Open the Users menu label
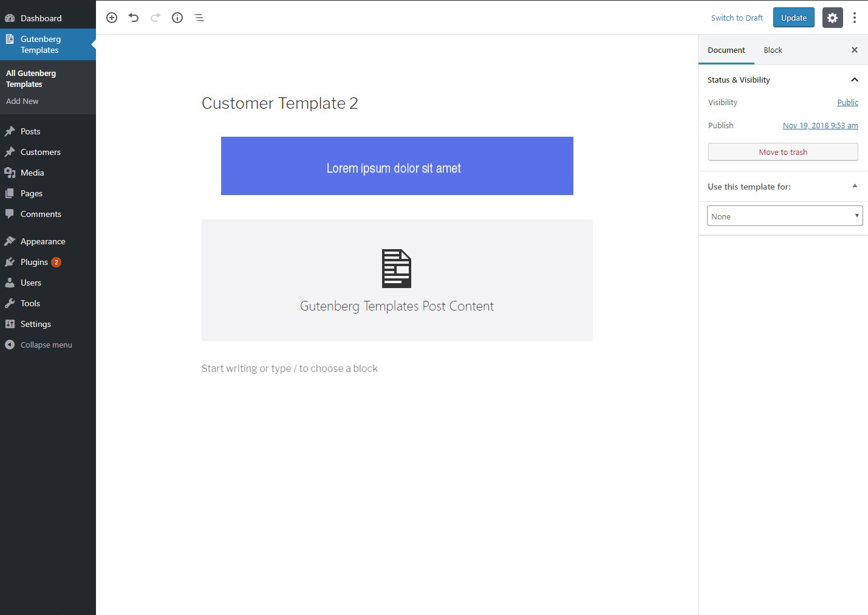 [x=31, y=283]
